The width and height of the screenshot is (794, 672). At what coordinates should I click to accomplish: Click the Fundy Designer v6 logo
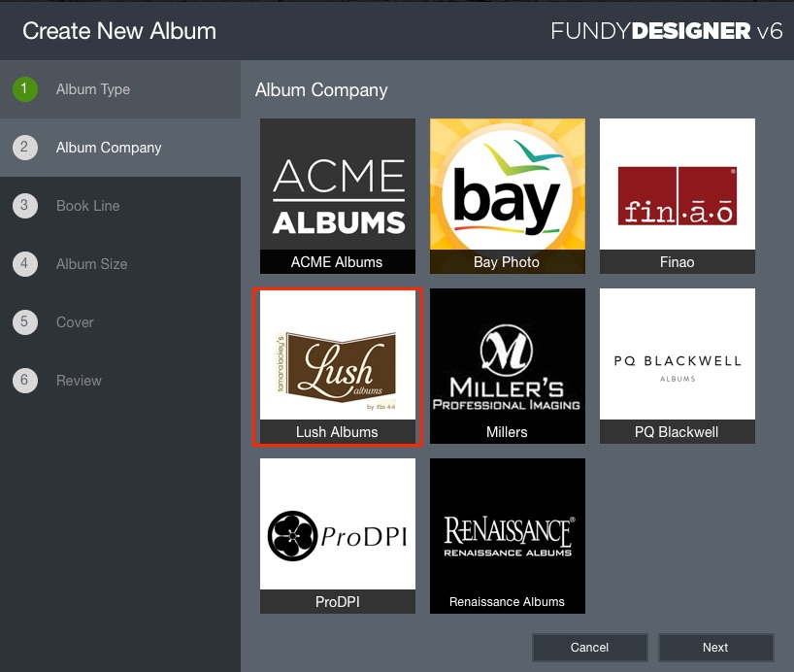(667, 31)
